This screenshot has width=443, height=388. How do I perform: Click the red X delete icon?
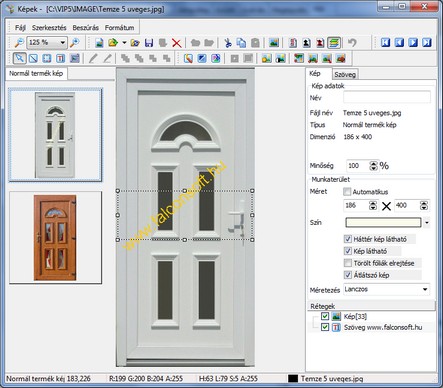click(177, 43)
